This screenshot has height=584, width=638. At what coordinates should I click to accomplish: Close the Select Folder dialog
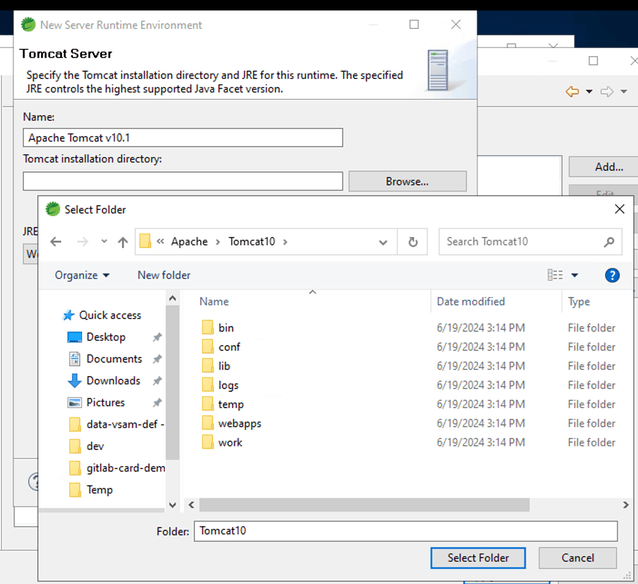pos(619,209)
